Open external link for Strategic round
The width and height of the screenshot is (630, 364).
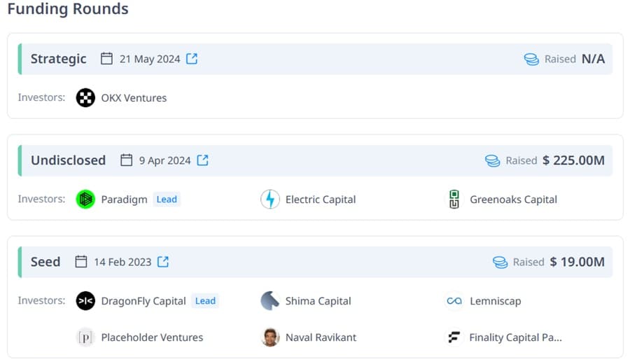point(192,59)
